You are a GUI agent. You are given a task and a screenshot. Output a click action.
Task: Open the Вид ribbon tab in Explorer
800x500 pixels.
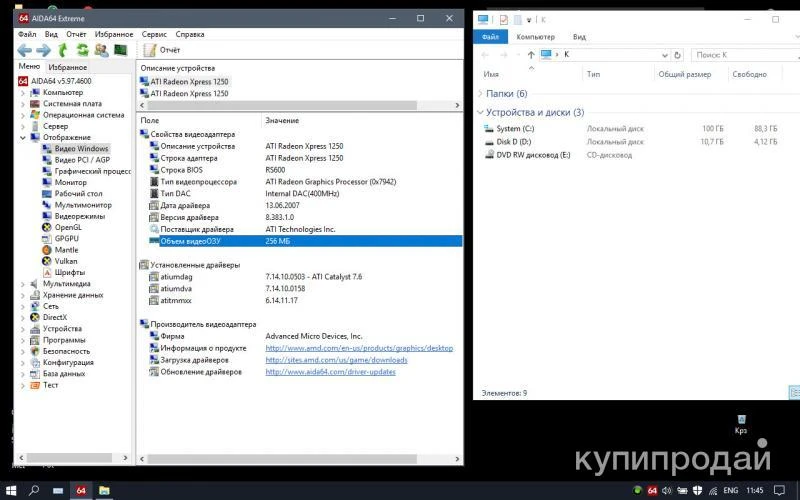tap(580, 37)
